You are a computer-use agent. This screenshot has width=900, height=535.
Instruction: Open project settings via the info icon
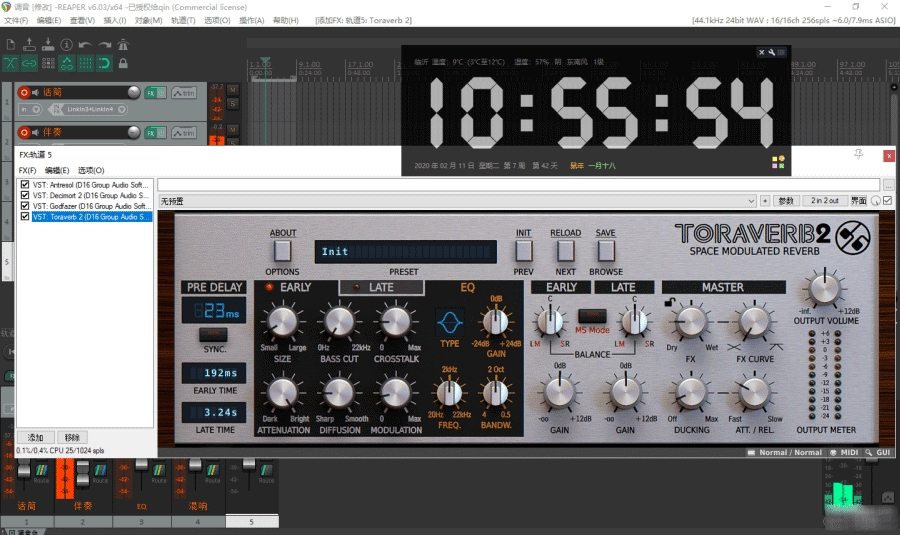point(67,45)
